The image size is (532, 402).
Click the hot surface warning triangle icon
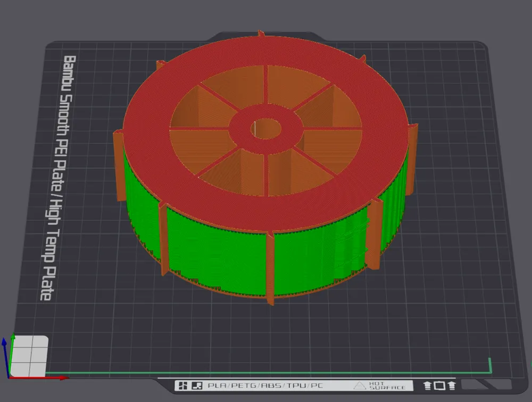(359, 386)
